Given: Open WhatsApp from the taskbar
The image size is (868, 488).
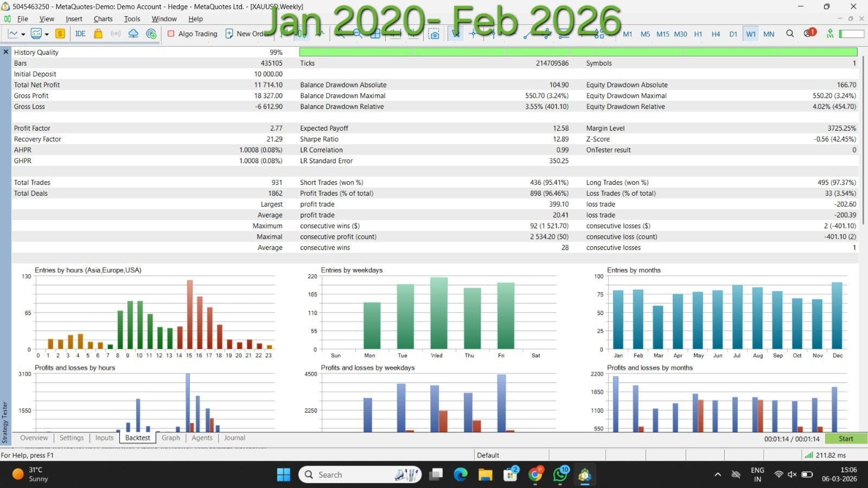Looking at the screenshot, I should (560, 475).
